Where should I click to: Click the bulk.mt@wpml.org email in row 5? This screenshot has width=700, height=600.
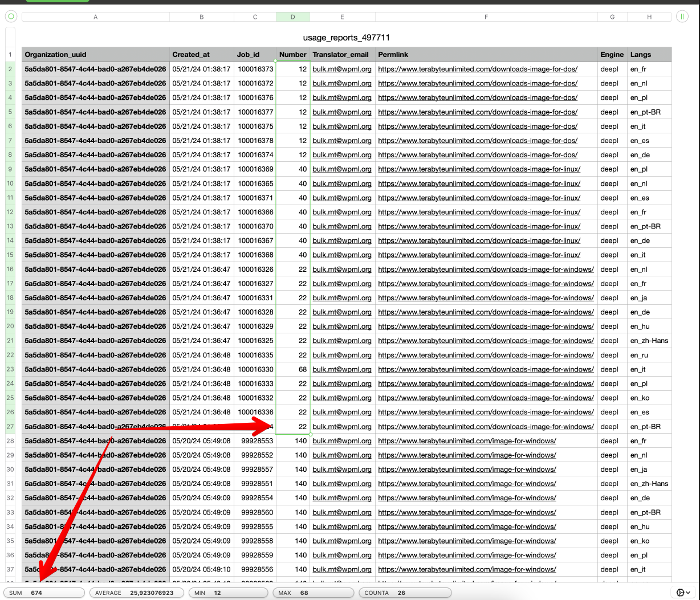point(342,112)
